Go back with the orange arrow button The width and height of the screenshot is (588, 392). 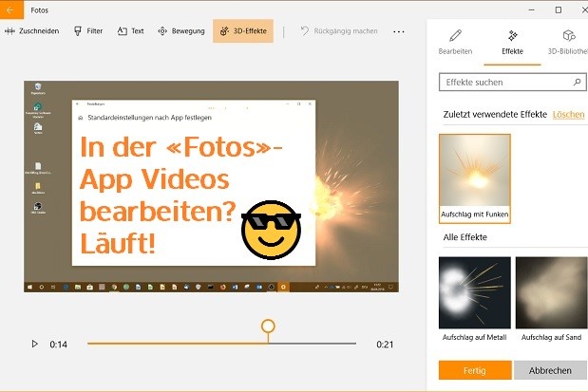click(x=11, y=9)
